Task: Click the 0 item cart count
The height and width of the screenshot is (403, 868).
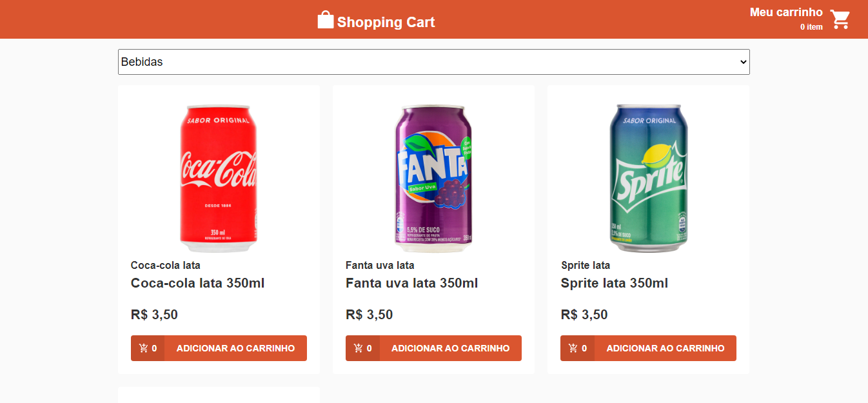Action: click(811, 27)
